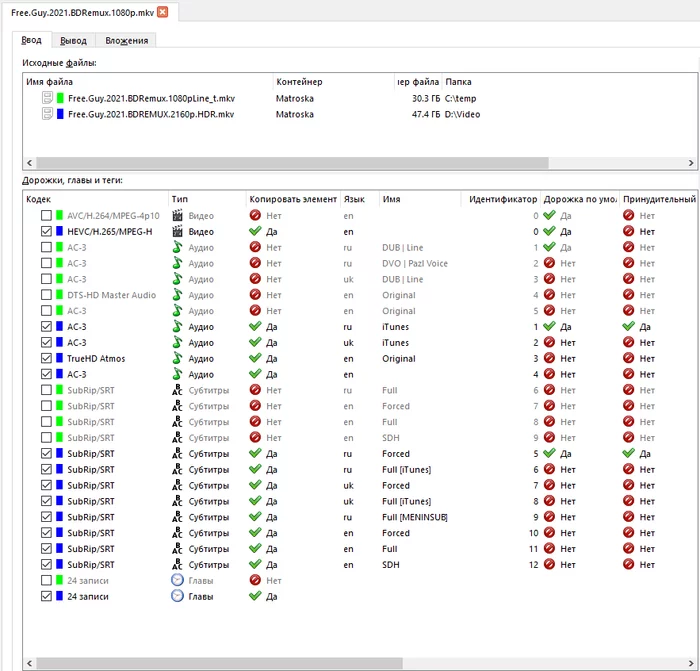Click clock icon of unchecked Главы entry

178,580
